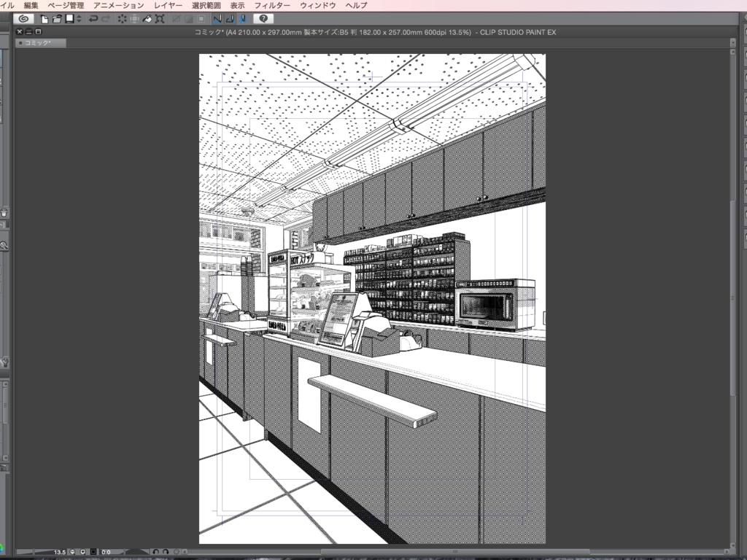747x560 pixels.
Task: Redo the action in toolbar
Action: click(x=107, y=18)
